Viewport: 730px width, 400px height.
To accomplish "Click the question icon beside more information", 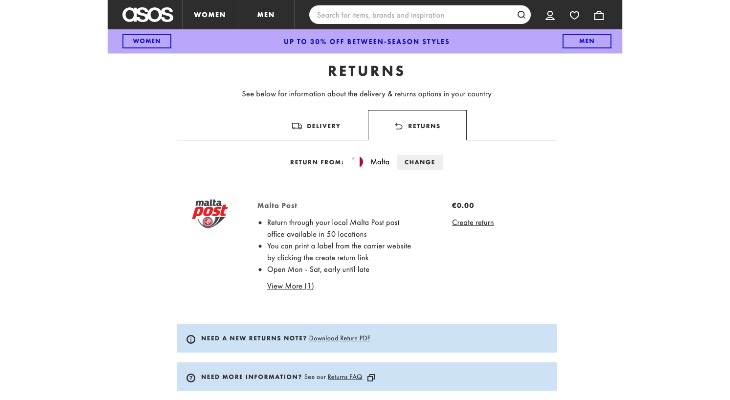I will click(x=191, y=377).
